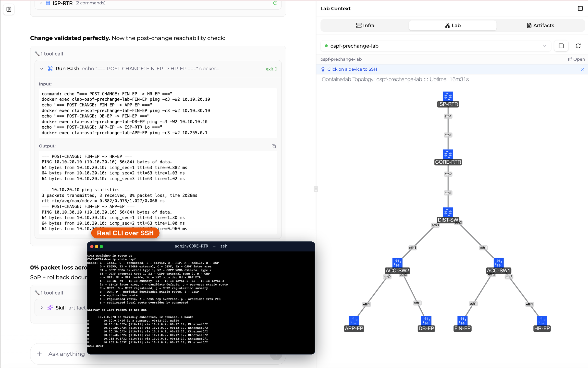Click the CORE-RTR router node icon
588x368 pixels.
(x=448, y=154)
